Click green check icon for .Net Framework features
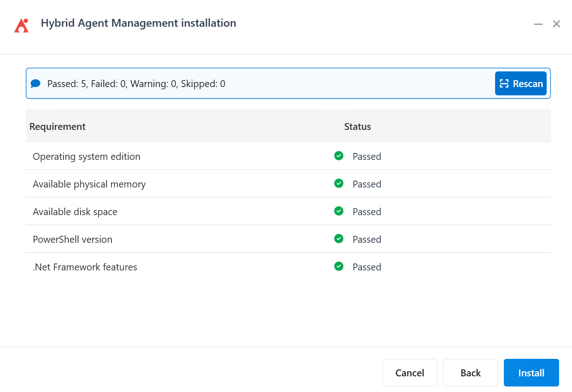This screenshot has height=392, width=572. 339,266
